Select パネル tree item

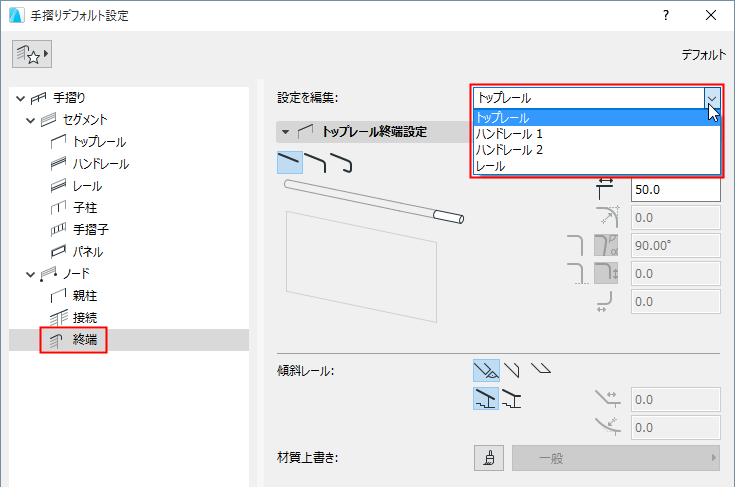click(x=88, y=252)
